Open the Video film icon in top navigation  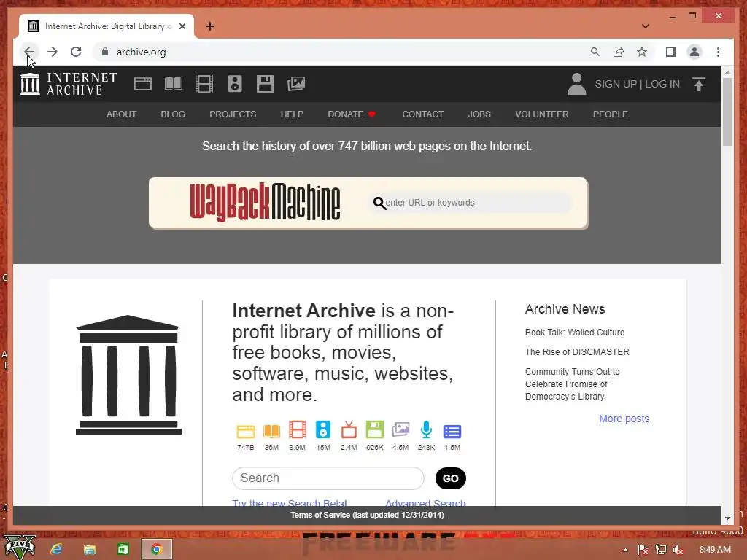coord(204,84)
